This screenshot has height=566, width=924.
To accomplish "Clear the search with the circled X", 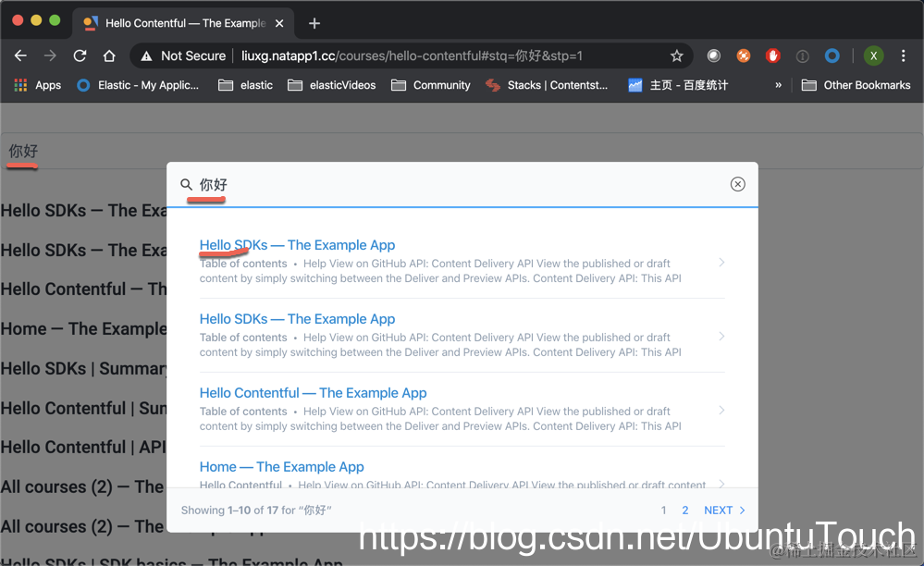I will (x=737, y=184).
